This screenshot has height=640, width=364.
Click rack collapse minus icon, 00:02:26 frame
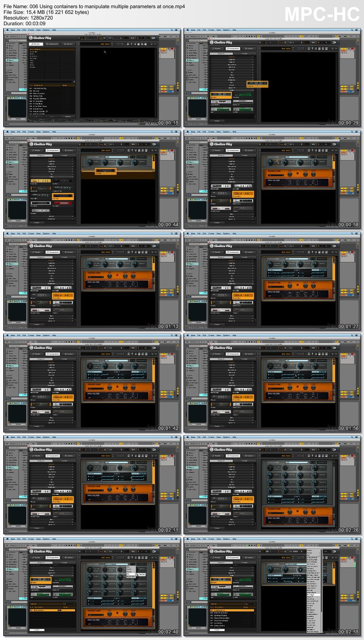[x=336, y=456]
